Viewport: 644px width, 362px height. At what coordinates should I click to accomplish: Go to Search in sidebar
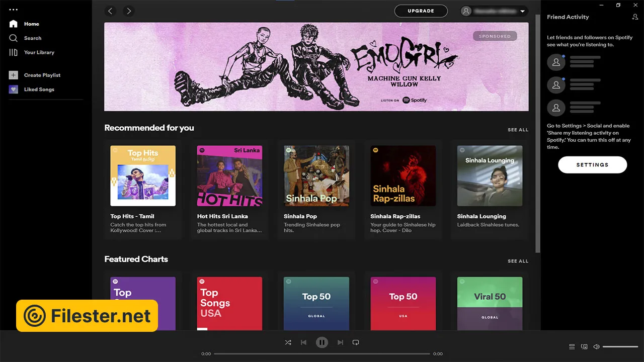point(32,38)
